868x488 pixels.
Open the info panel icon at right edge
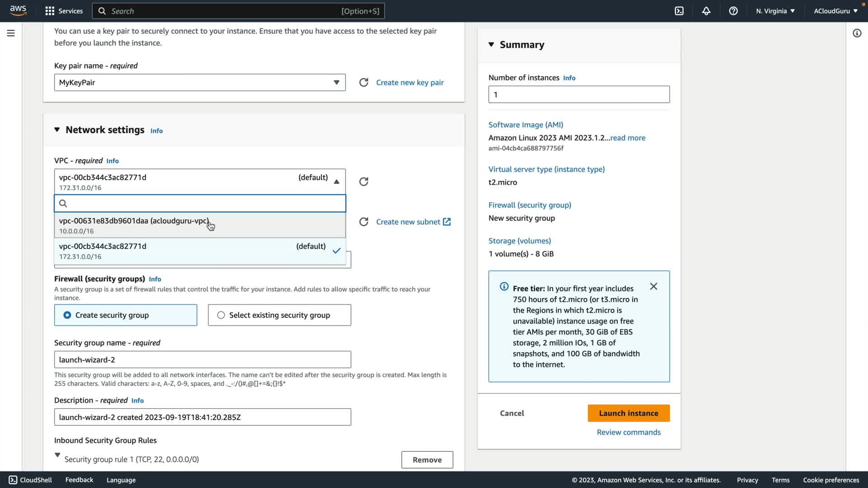pyautogui.click(x=857, y=33)
